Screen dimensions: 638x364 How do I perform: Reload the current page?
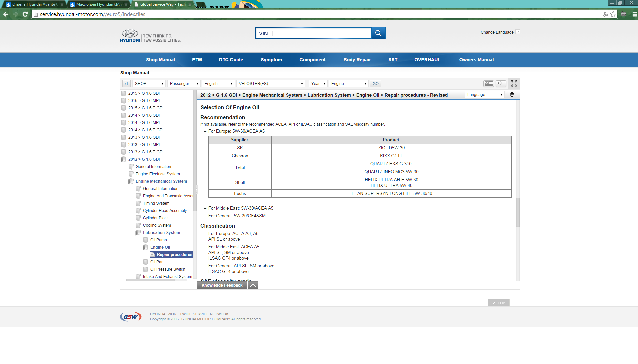pos(25,14)
